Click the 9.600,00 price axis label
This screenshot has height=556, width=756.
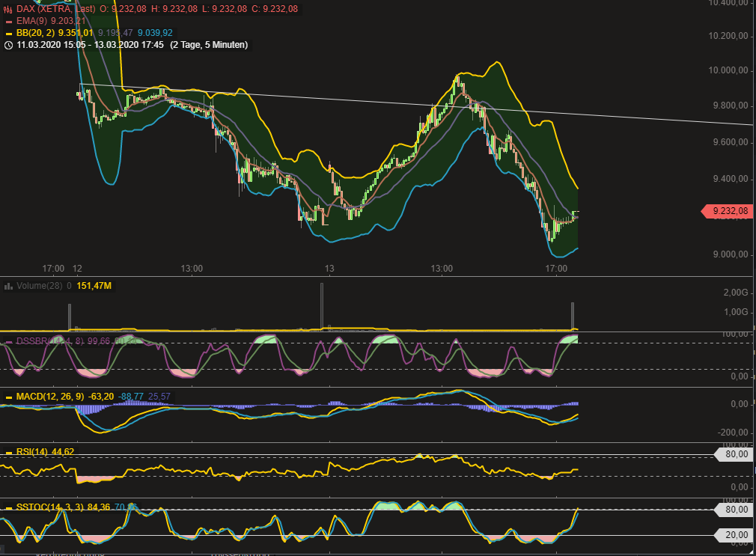click(731, 142)
